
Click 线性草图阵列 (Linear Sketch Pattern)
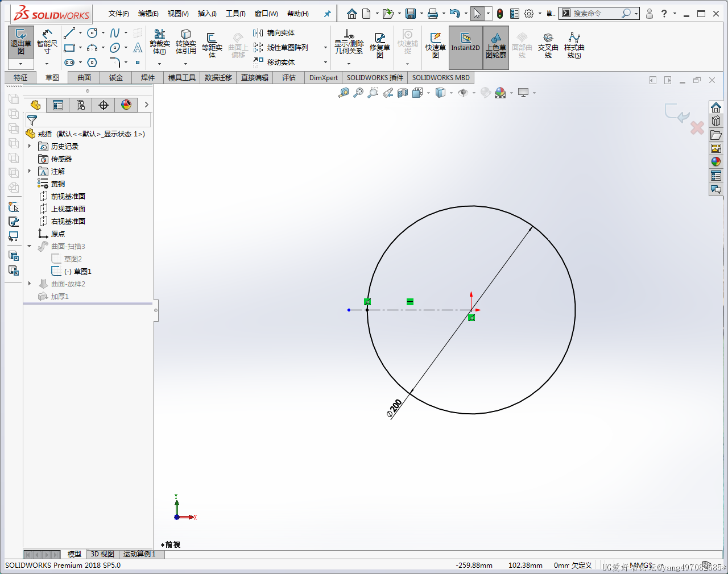pos(281,48)
